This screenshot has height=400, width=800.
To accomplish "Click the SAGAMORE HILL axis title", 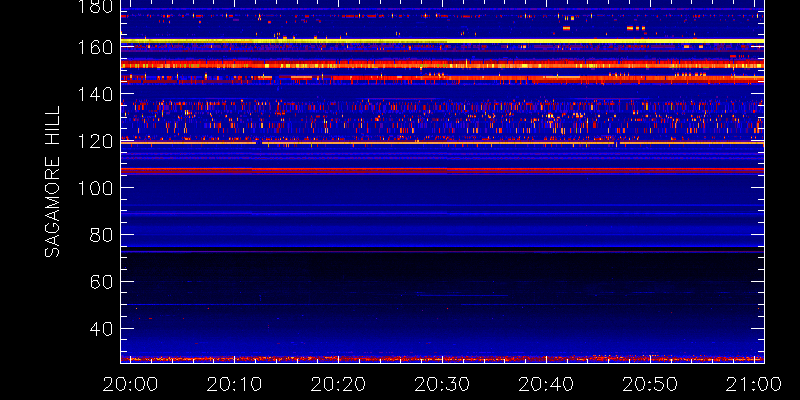I will 52,182.
